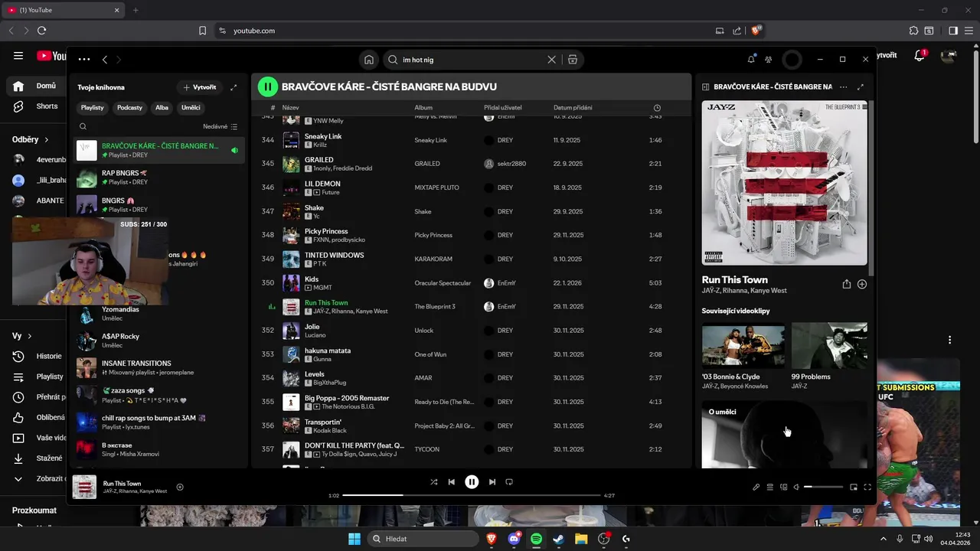Open Spotify three-dot main menu
Viewport: 980px width, 551px height.
click(84, 60)
